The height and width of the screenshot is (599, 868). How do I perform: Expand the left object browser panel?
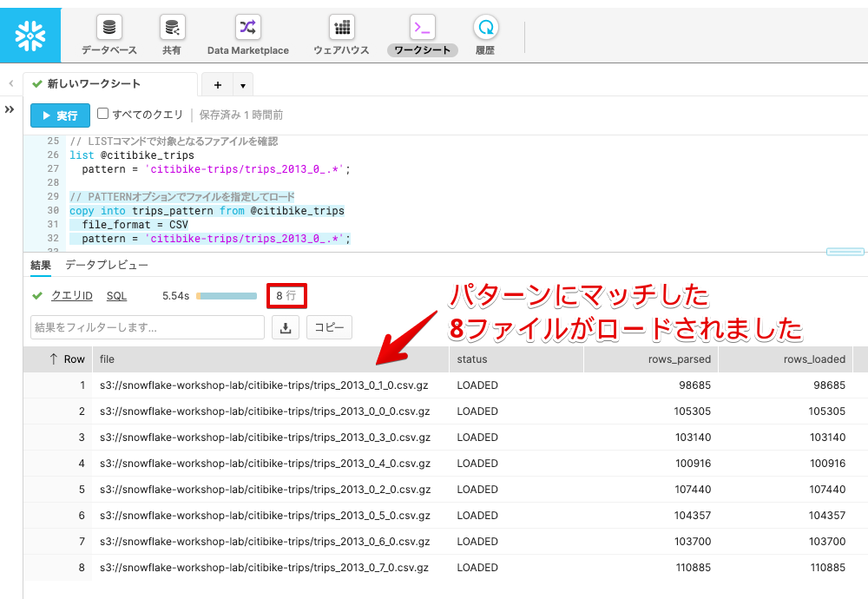pos(10,109)
